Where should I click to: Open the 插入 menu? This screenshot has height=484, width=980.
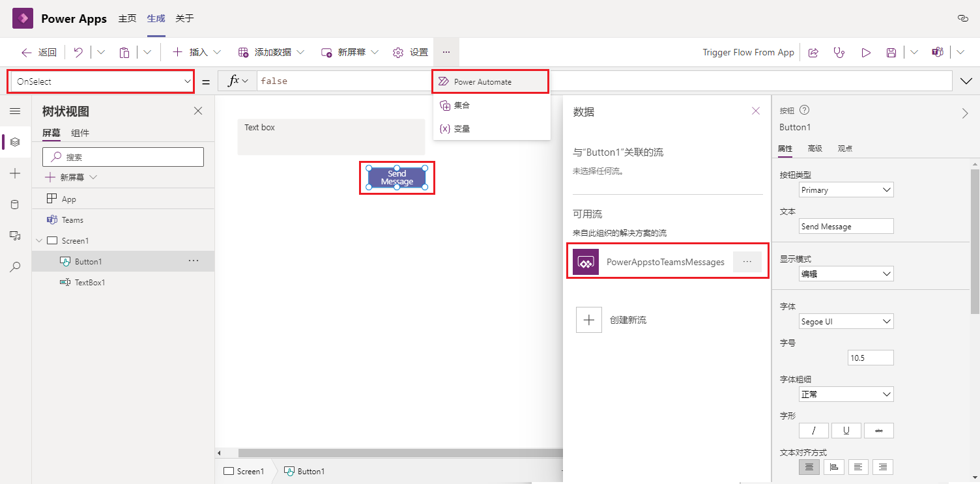pos(196,52)
